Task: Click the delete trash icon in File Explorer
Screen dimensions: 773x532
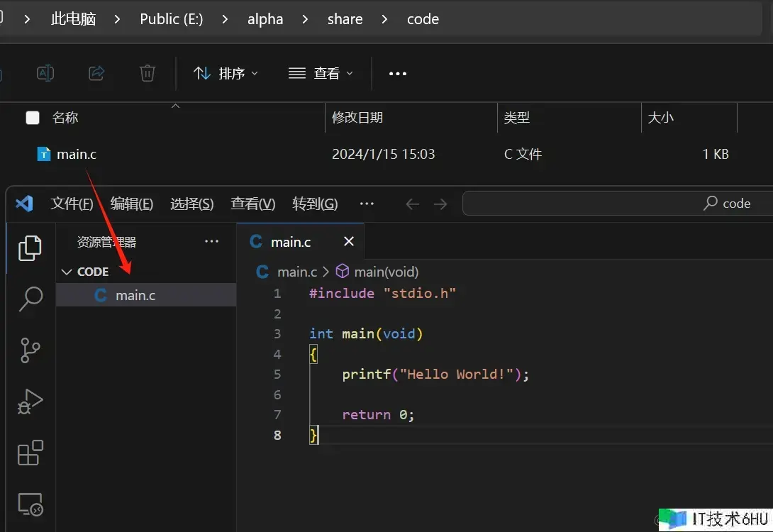Action: (x=148, y=74)
